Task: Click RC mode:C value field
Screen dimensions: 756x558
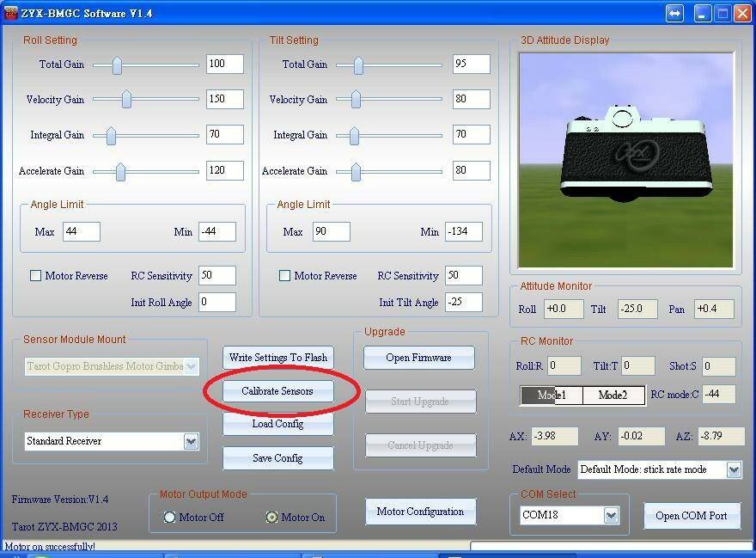Action: (719, 395)
